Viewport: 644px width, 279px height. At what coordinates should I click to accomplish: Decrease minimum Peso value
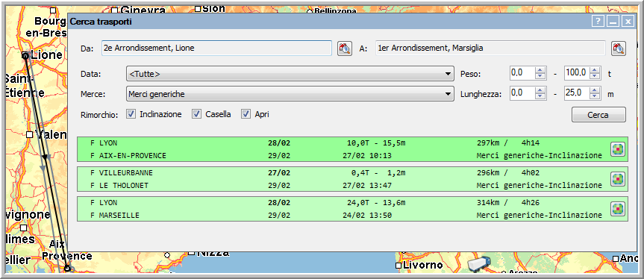tap(541, 76)
